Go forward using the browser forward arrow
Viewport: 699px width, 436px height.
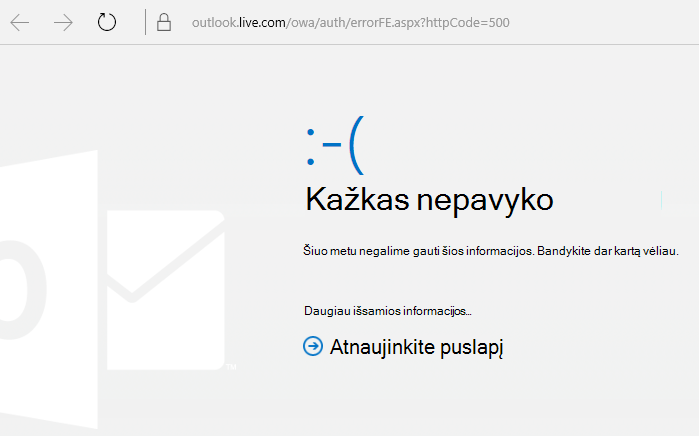click(63, 22)
